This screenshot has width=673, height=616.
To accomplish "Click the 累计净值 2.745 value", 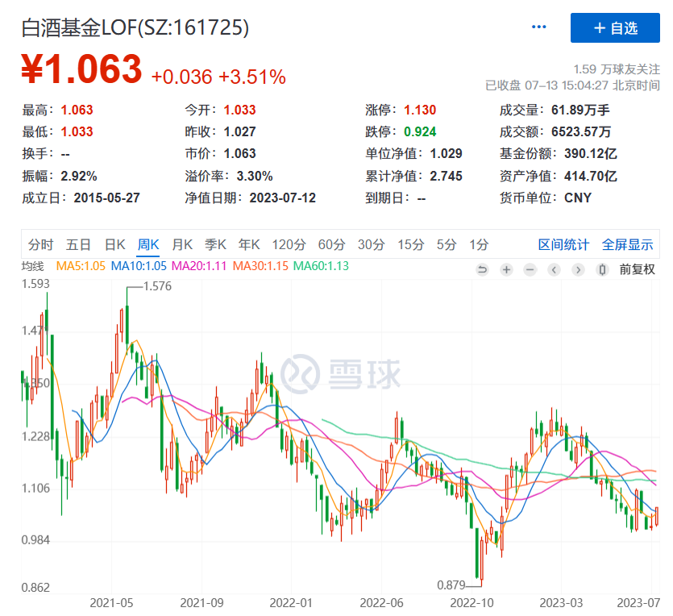I will (446, 176).
